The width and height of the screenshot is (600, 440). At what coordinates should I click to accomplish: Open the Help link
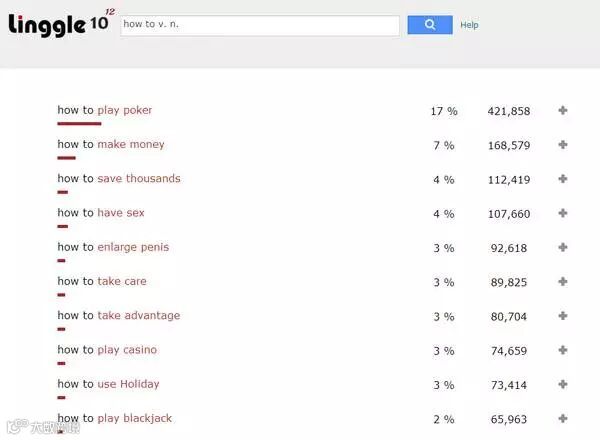click(x=469, y=25)
